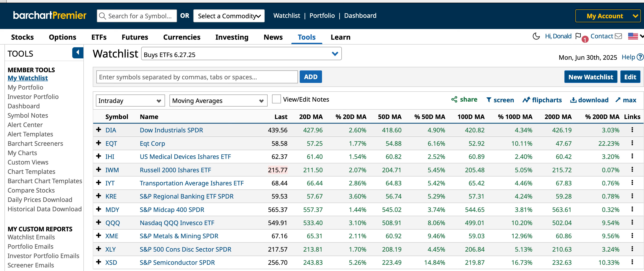Open the Options menu

coord(62,37)
